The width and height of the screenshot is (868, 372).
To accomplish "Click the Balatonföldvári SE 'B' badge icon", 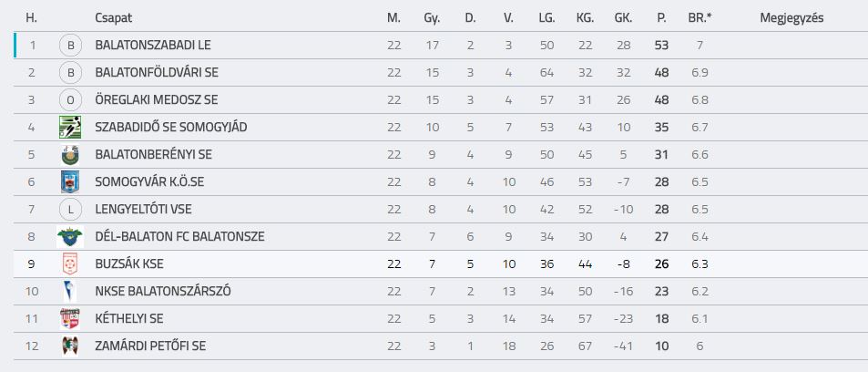I will [70, 73].
